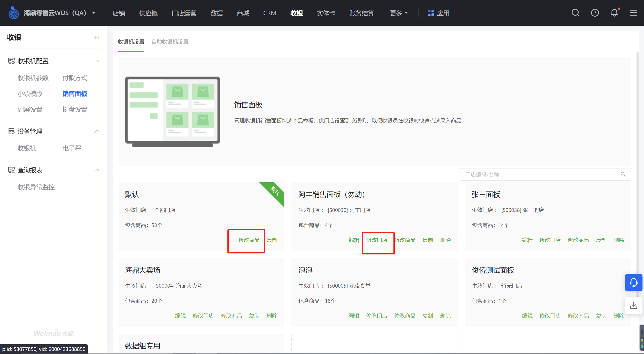Open the account switcher dropdown arrow
The width and height of the screenshot is (644, 354).
(x=94, y=13)
